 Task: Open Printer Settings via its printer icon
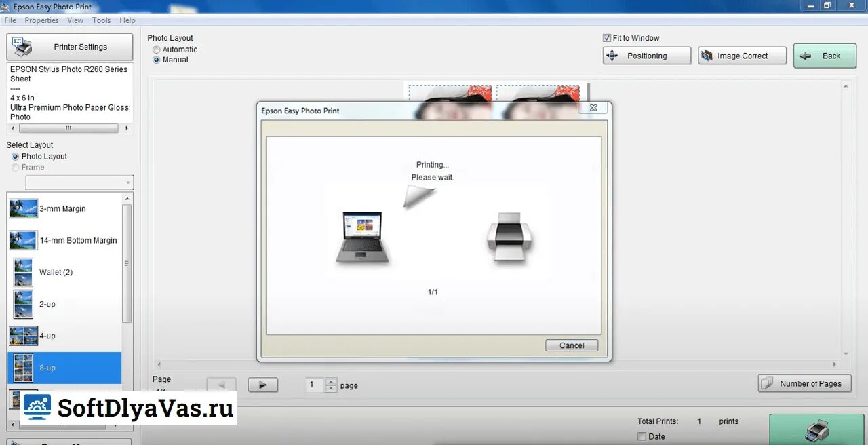click(x=22, y=47)
